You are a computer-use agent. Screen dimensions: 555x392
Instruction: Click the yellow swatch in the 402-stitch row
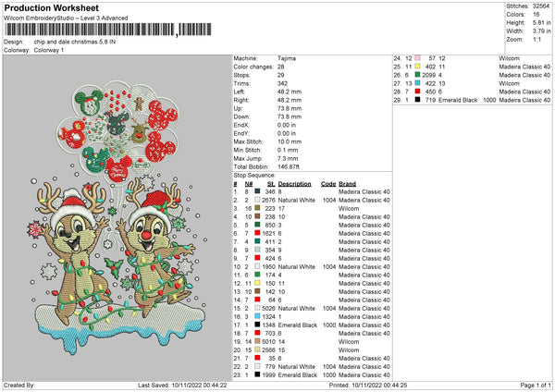[x=418, y=67]
